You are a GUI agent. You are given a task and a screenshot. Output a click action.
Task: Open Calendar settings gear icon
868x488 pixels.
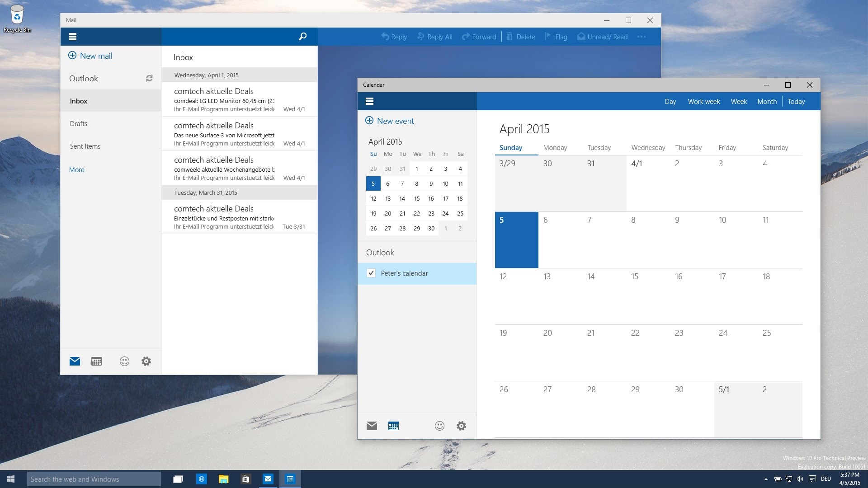pyautogui.click(x=461, y=426)
